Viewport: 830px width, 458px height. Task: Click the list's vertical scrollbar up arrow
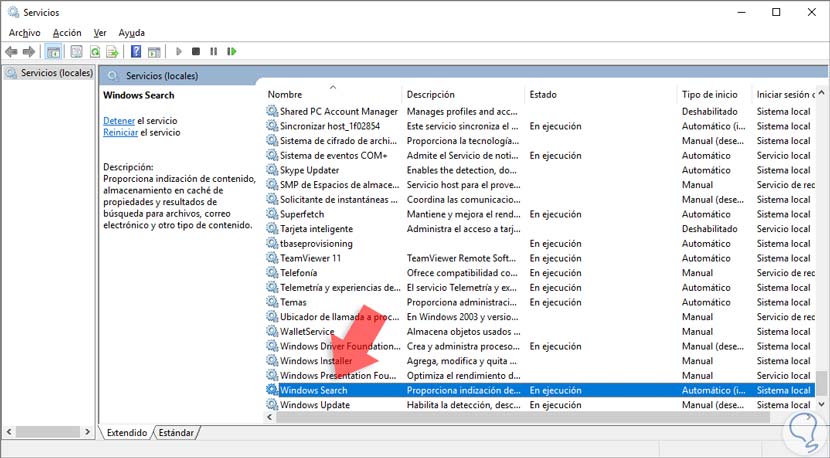click(822, 93)
